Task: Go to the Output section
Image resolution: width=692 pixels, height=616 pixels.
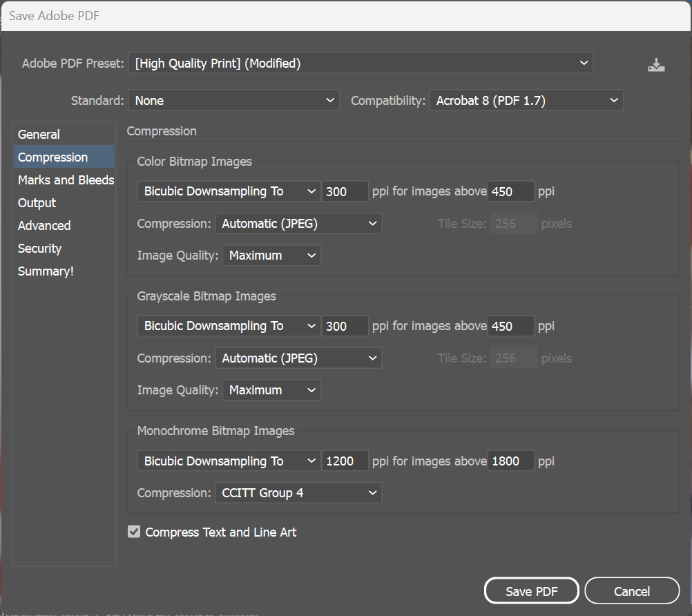Action: 37,203
